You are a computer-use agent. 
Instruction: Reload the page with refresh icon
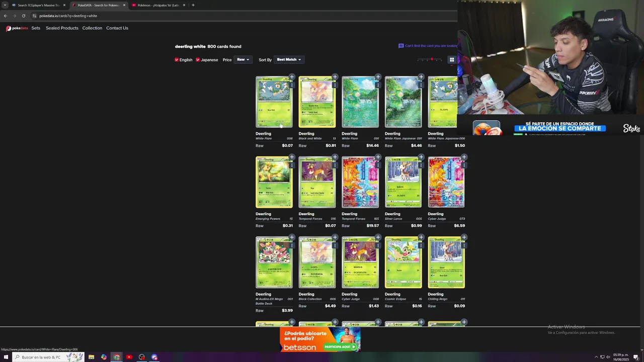click(x=24, y=16)
